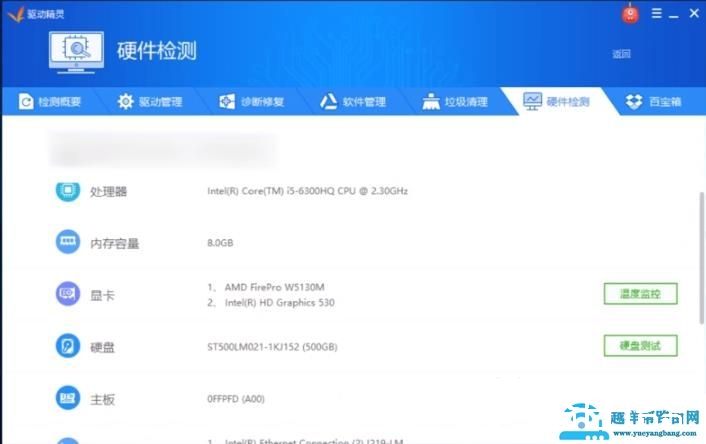Select the 垃圾清理 tab
This screenshot has width=706, height=444.
[x=455, y=102]
